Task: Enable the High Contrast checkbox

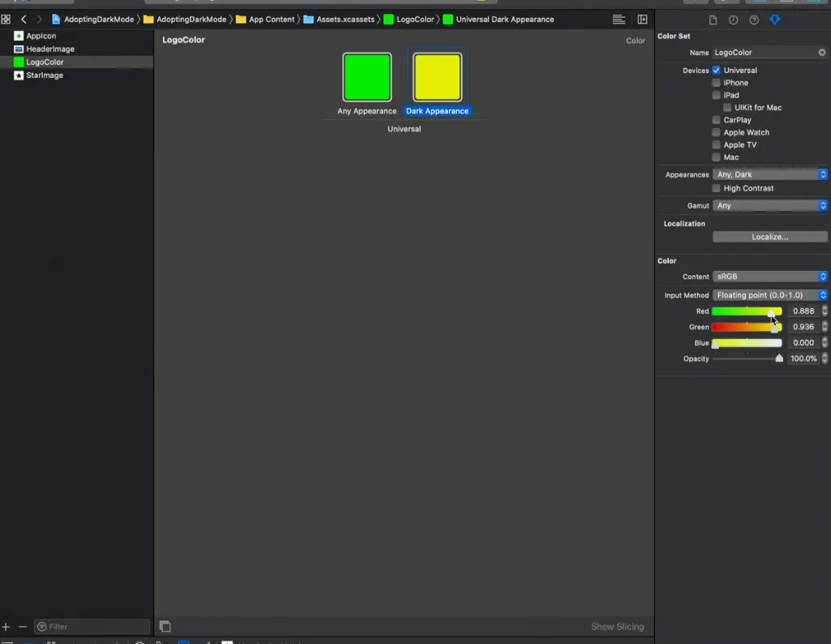Action: pyautogui.click(x=716, y=188)
